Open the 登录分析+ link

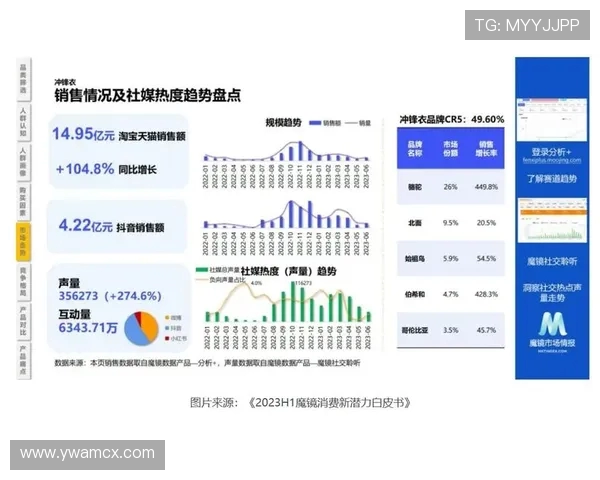click(552, 152)
